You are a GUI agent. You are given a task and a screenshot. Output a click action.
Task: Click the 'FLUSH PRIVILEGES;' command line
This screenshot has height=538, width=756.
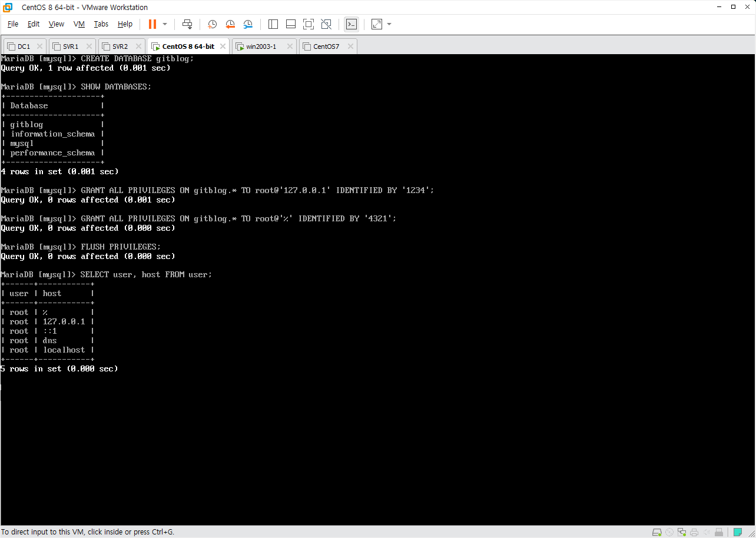81,247
